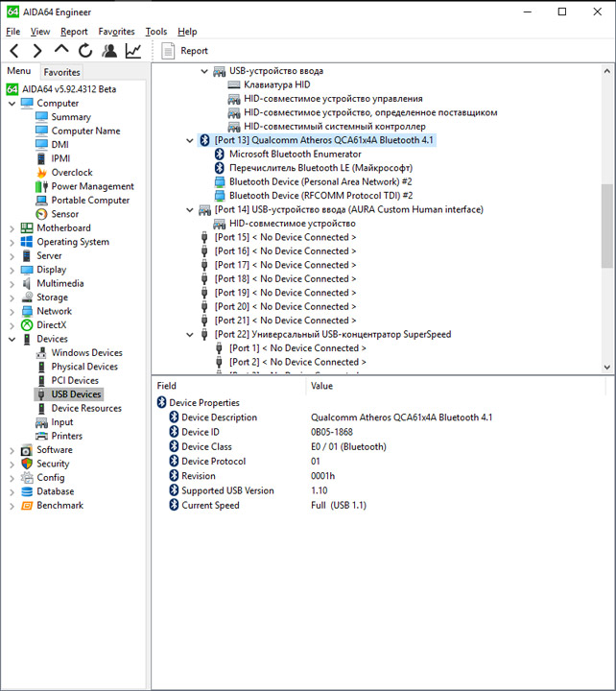Collapse the Port 13 Bluetooth node
616x691 pixels.
(x=190, y=140)
